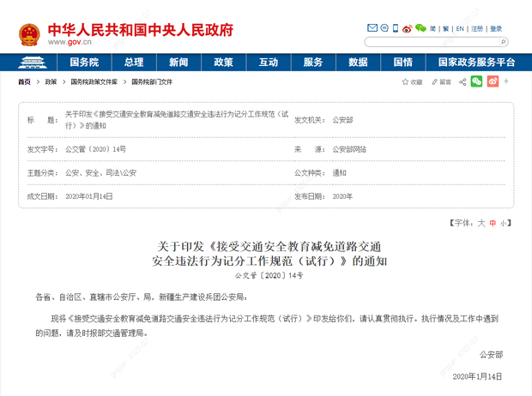Screen dimensions: 532x396
Task: Go to 首页 breadcrumb
Action: [24, 81]
